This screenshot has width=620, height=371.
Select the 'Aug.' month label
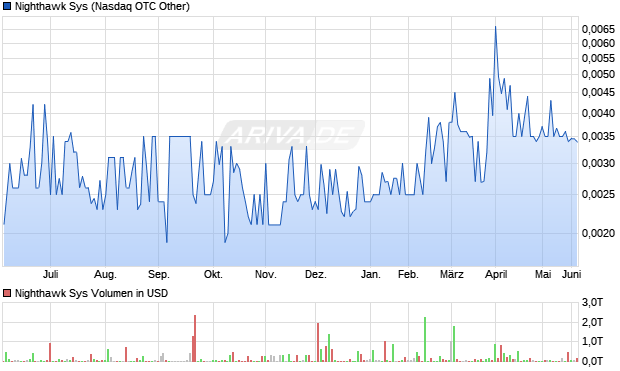[106, 274]
